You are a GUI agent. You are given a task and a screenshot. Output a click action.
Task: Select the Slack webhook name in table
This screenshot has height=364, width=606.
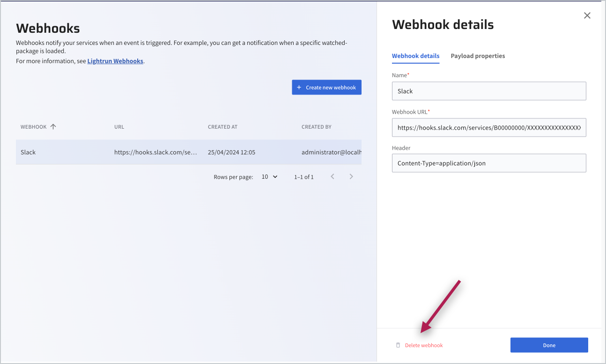pos(28,153)
